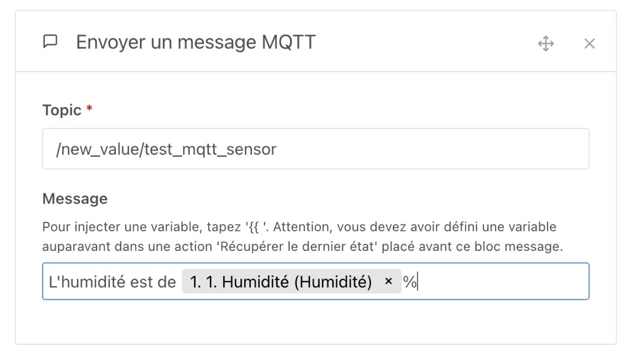Click the chat icon left of 'Envoyer un message MQTT'
The width and height of the screenshot is (635, 364).
pyautogui.click(x=50, y=41)
